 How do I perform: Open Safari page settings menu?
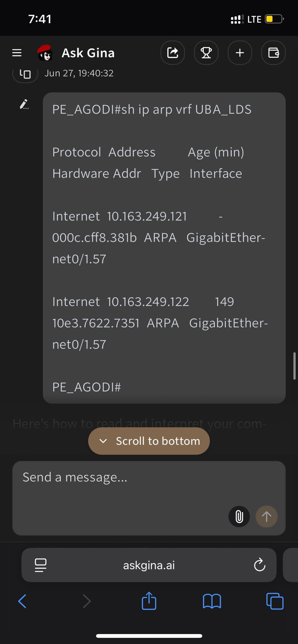tap(40, 565)
